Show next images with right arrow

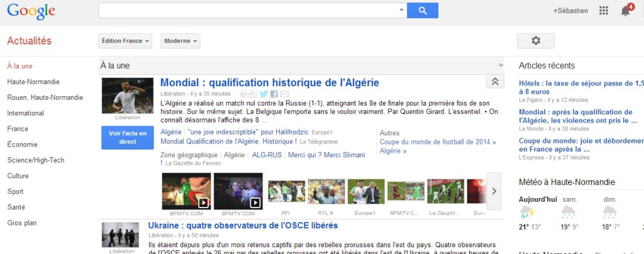pyautogui.click(x=494, y=190)
